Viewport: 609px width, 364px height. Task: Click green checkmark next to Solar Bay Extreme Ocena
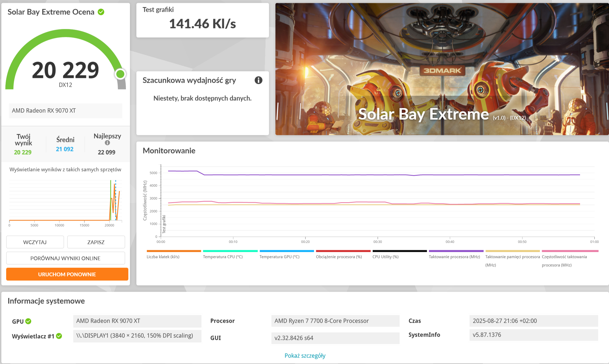point(101,12)
